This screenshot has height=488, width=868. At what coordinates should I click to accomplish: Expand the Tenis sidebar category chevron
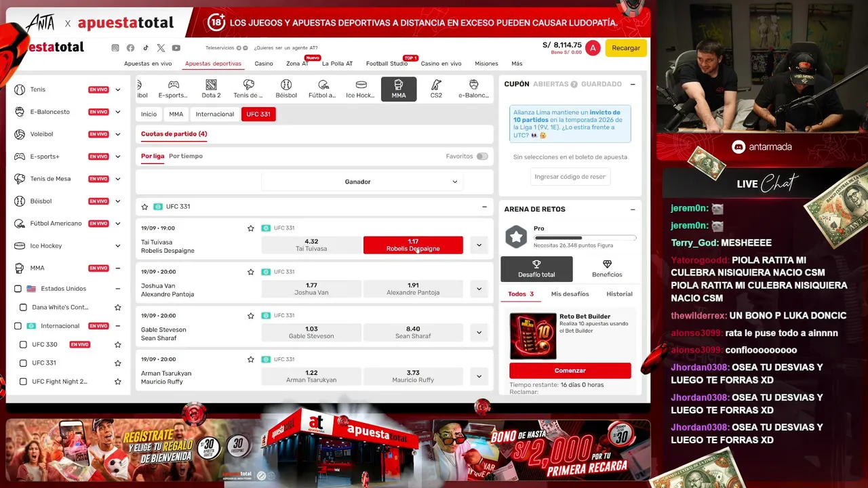118,89
